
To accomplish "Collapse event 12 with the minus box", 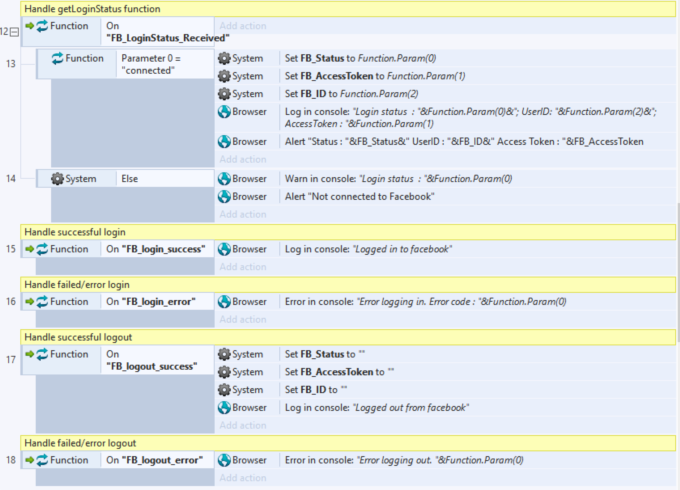I will [14, 32].
